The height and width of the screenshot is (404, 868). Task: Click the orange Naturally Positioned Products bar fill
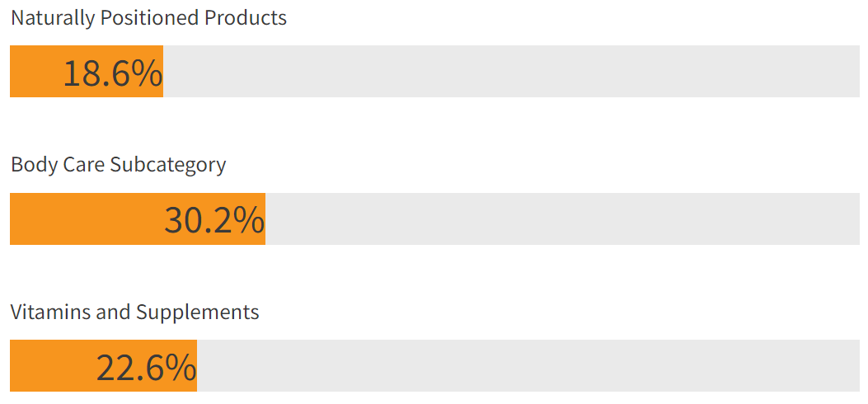coord(87,72)
